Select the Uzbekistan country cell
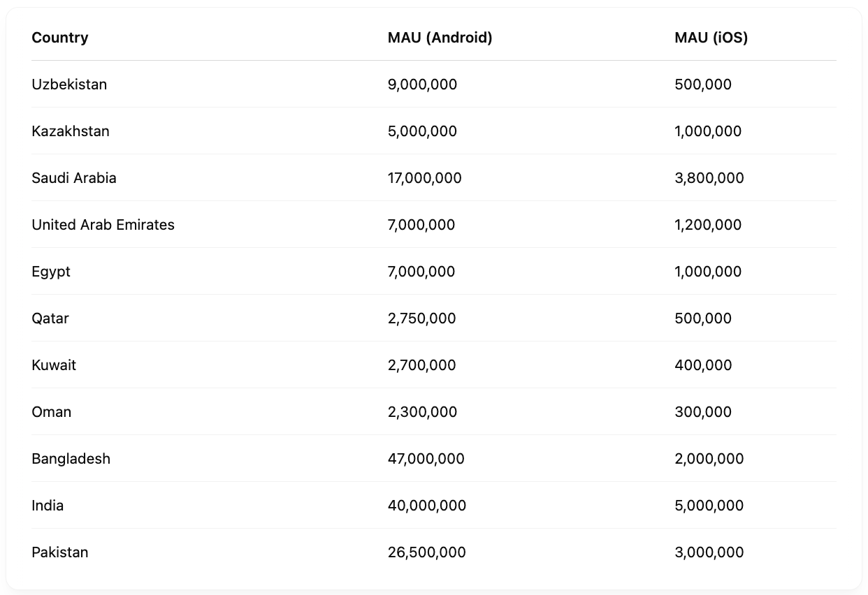868x595 pixels. coord(69,85)
